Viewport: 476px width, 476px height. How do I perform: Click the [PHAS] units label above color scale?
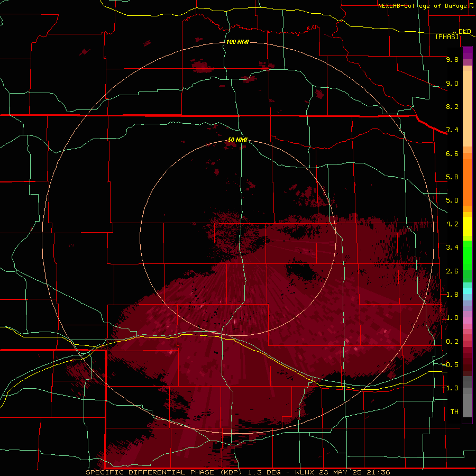[447, 36]
